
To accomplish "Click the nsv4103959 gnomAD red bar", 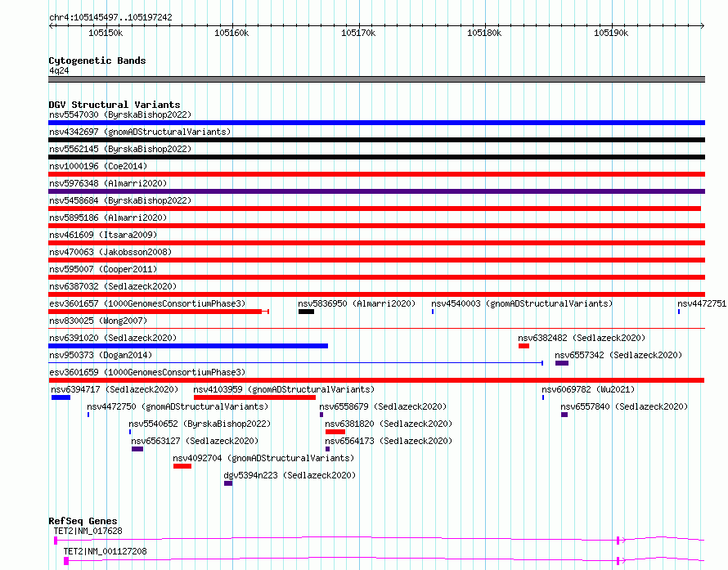I will [x=254, y=397].
